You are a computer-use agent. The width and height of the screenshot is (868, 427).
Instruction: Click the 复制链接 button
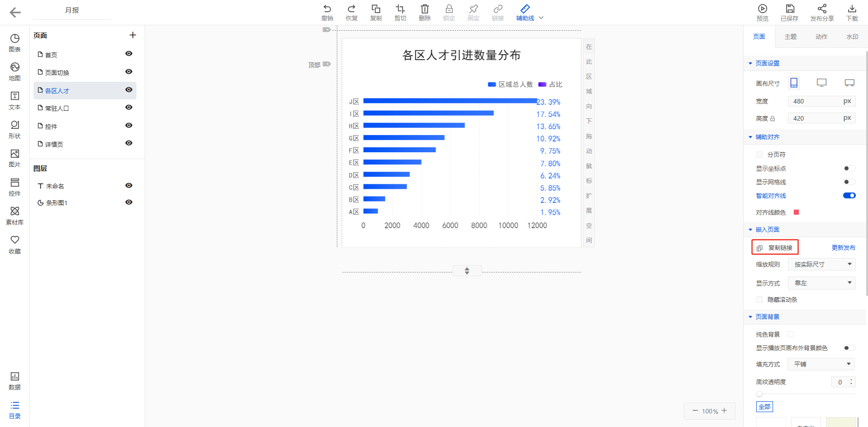(x=775, y=248)
